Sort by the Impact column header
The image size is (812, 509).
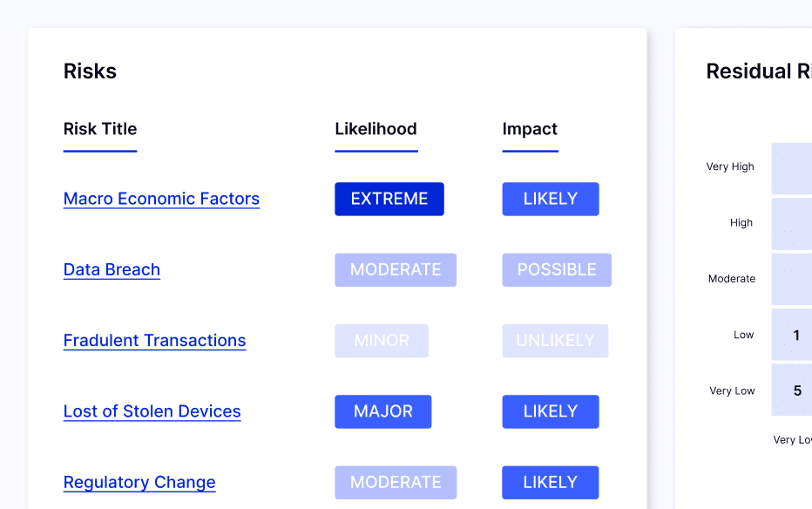tap(530, 129)
